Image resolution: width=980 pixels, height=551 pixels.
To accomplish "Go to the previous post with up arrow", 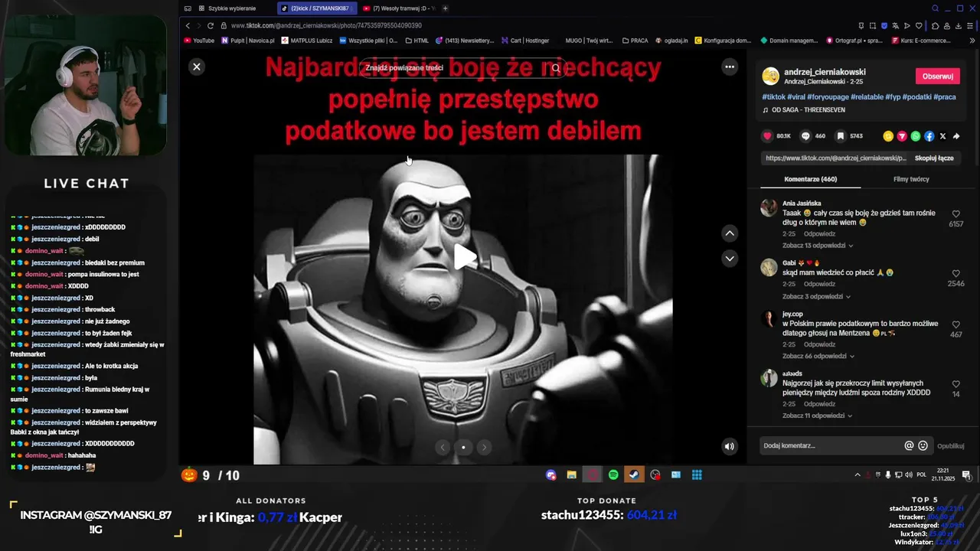I will (730, 233).
